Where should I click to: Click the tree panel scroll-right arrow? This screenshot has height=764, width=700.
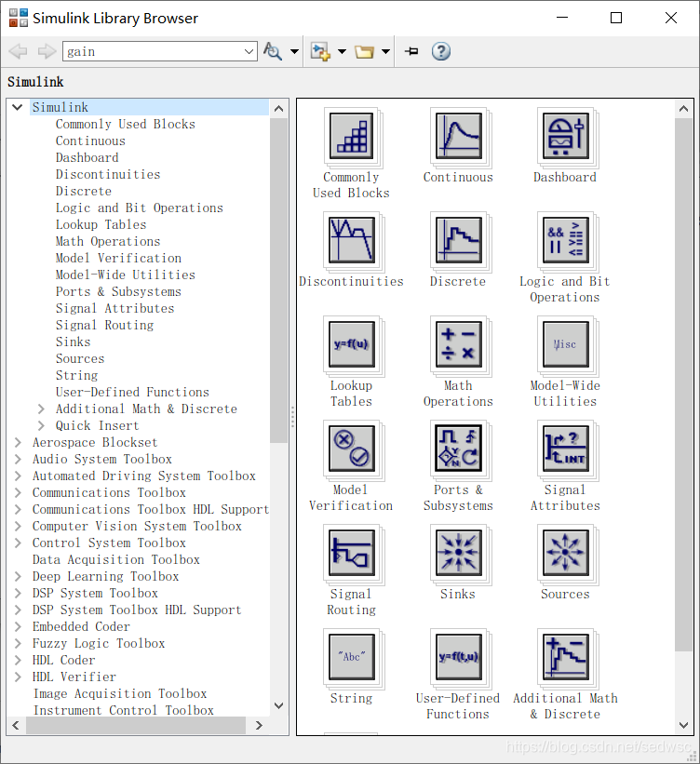[259, 726]
